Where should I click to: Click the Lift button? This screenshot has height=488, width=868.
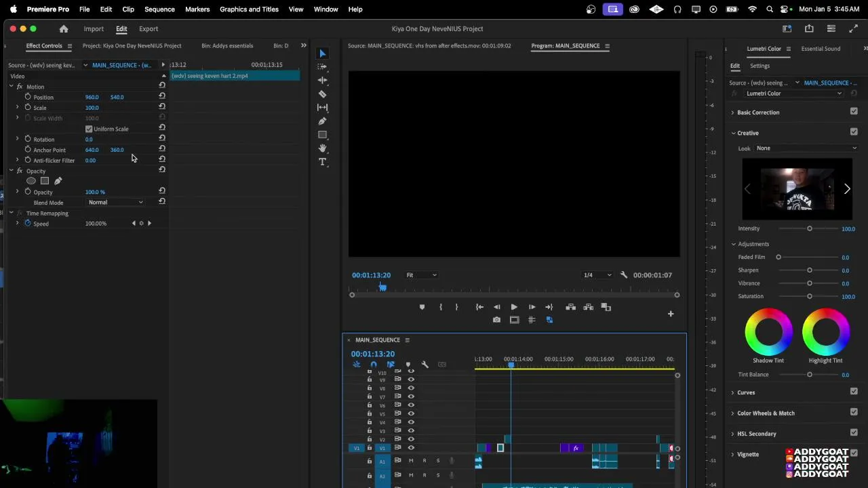coord(571,307)
